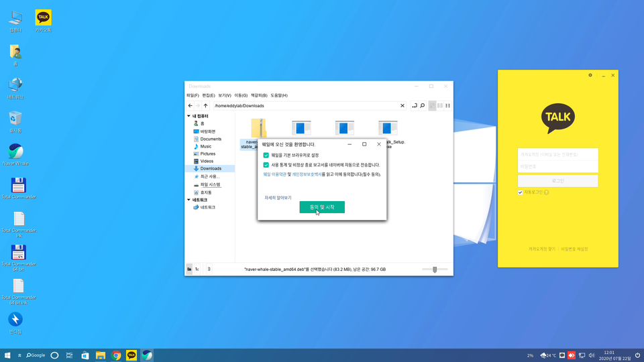644x362 pixels.
Task: Clear the location bar text
Action: click(x=402, y=105)
